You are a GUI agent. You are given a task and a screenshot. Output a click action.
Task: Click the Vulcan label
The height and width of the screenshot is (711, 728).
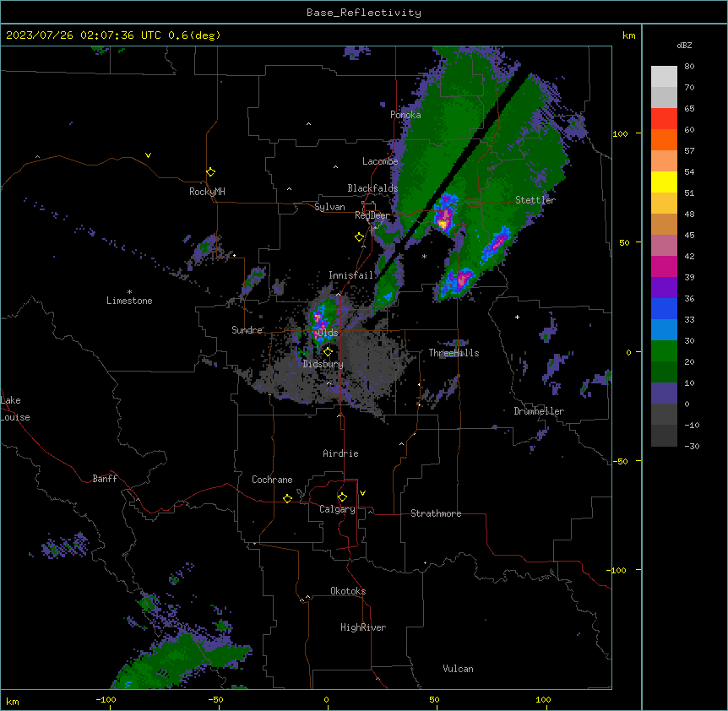pos(459,669)
